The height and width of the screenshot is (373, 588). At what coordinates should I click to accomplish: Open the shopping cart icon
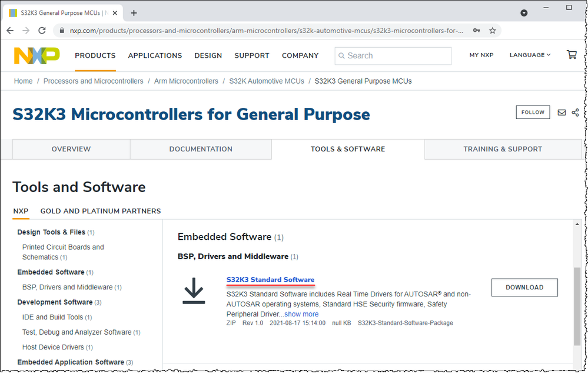tap(571, 55)
